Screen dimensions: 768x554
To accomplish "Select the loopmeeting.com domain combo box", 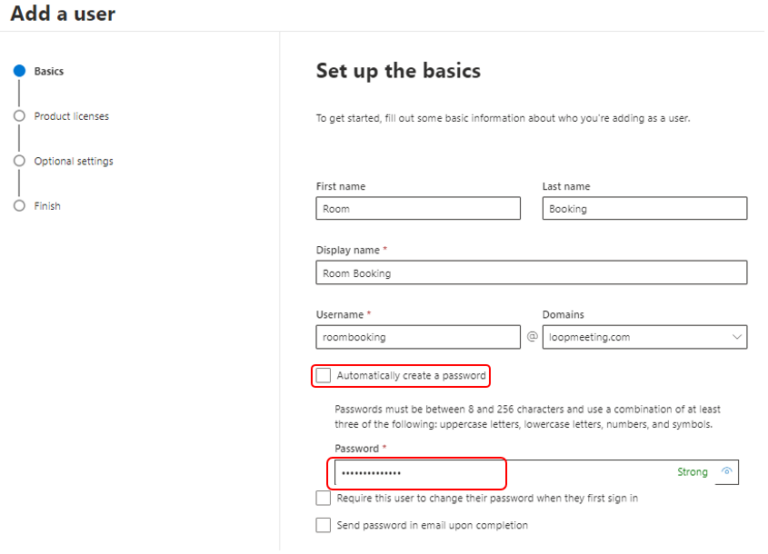I will [x=645, y=337].
